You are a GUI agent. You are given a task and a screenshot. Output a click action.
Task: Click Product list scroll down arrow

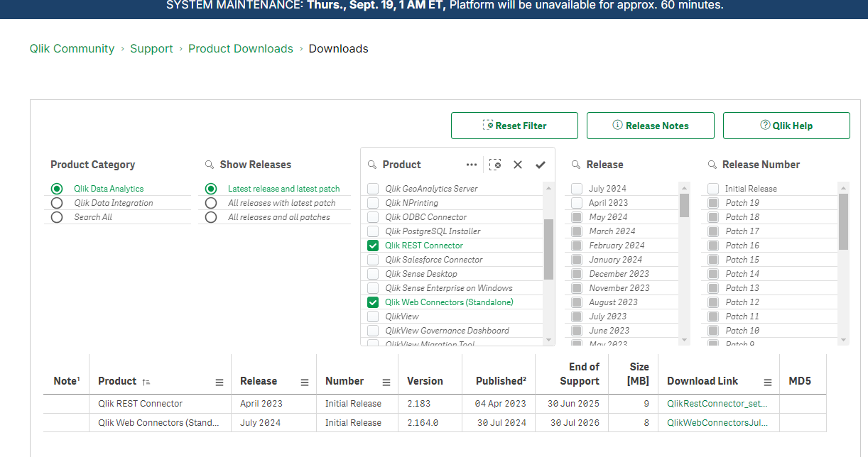coord(548,341)
